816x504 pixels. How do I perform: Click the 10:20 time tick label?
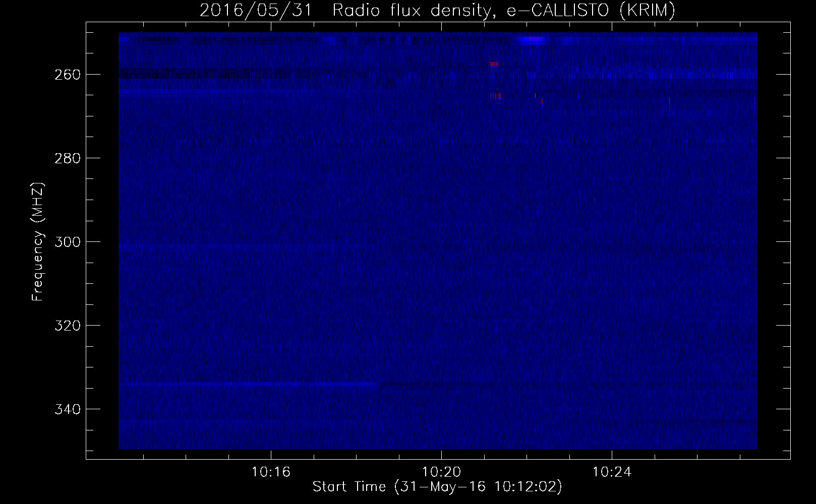click(x=441, y=472)
